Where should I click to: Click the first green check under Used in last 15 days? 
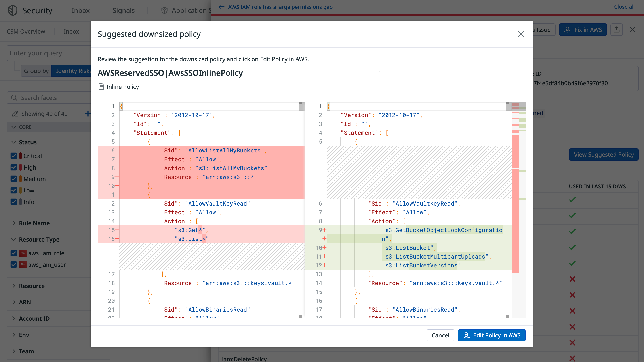click(572, 200)
